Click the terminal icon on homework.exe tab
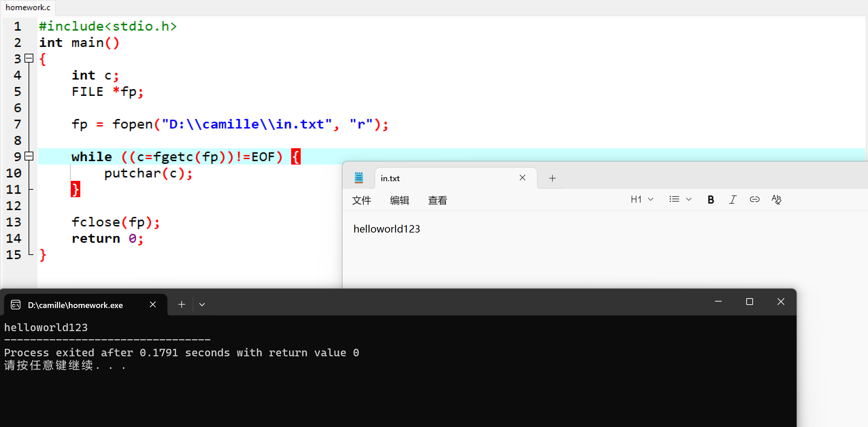 pos(16,305)
